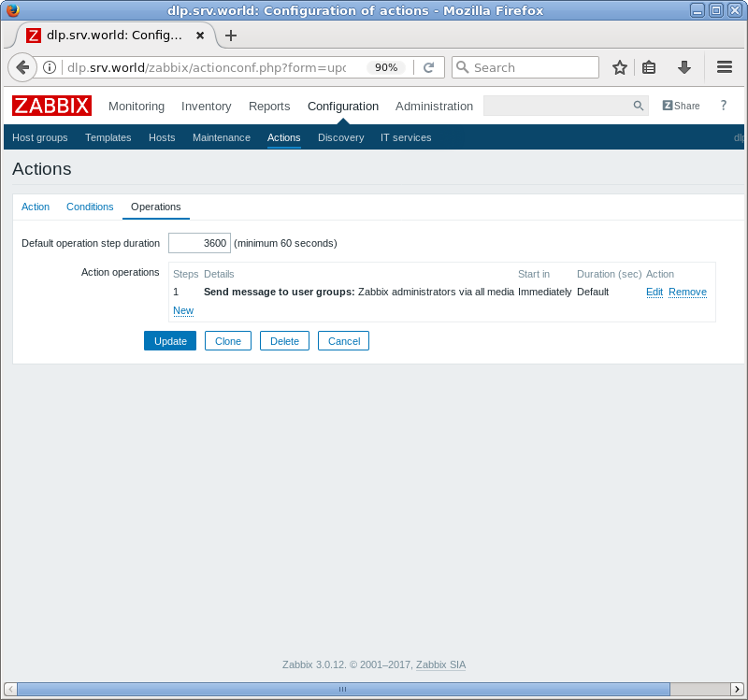Image resolution: width=748 pixels, height=700 pixels.
Task: Click the Firefox back arrow button
Action: pyautogui.click(x=22, y=67)
